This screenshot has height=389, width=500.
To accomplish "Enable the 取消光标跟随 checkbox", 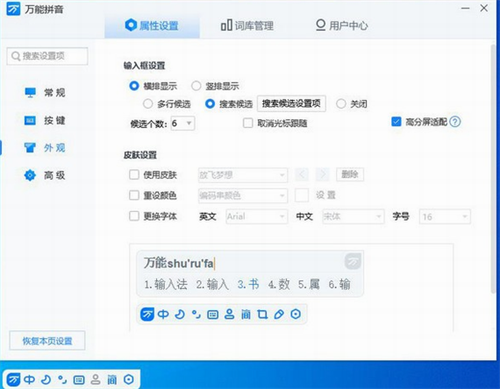I will point(248,123).
